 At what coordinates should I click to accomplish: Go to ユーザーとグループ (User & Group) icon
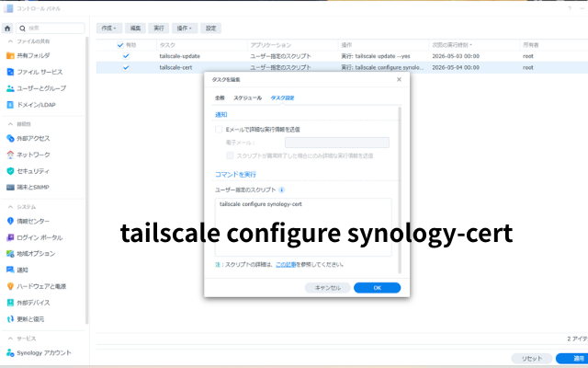pyautogui.click(x=11, y=88)
